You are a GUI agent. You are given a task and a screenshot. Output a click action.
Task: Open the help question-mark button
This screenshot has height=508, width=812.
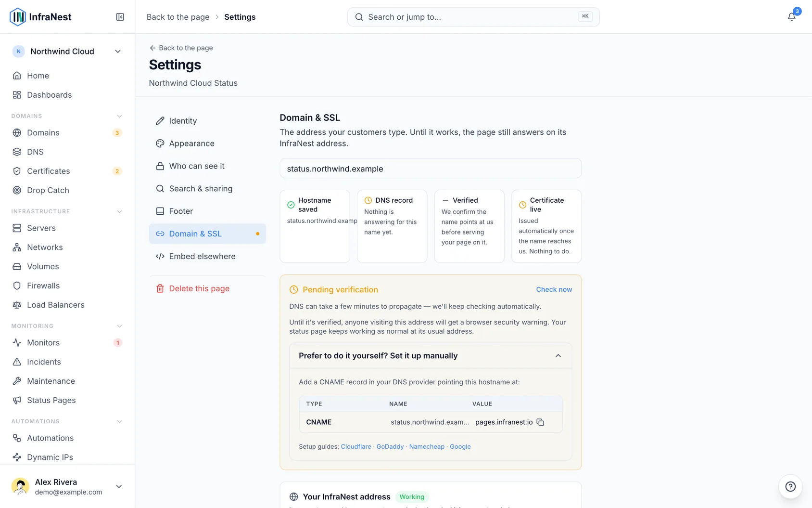pos(790,486)
